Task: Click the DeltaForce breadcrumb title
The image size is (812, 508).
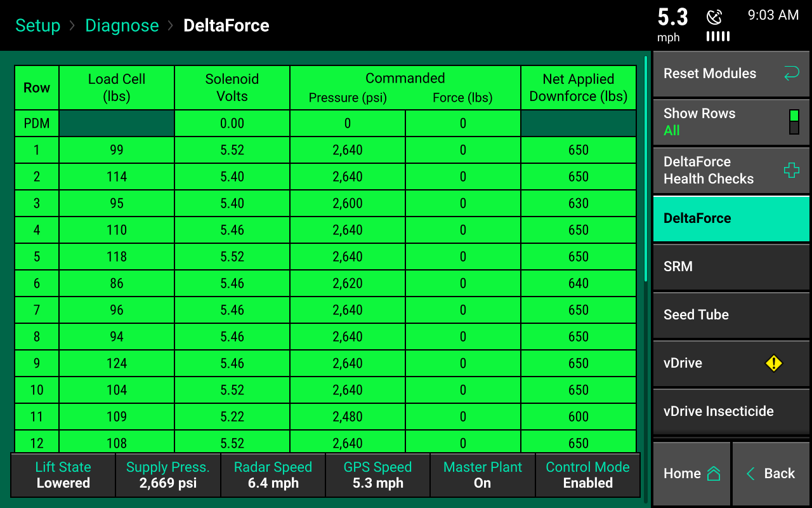Action: coord(226,25)
